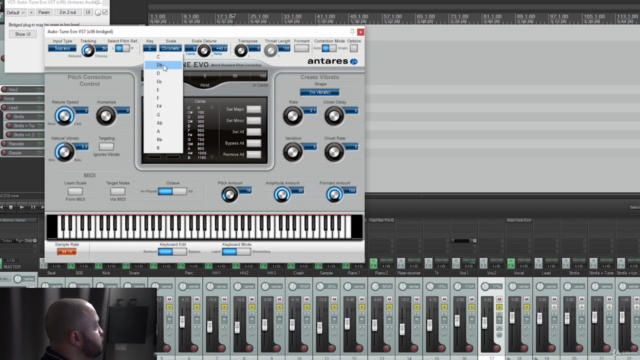Click the Natural Vibrato knob

pyautogui.click(x=64, y=152)
